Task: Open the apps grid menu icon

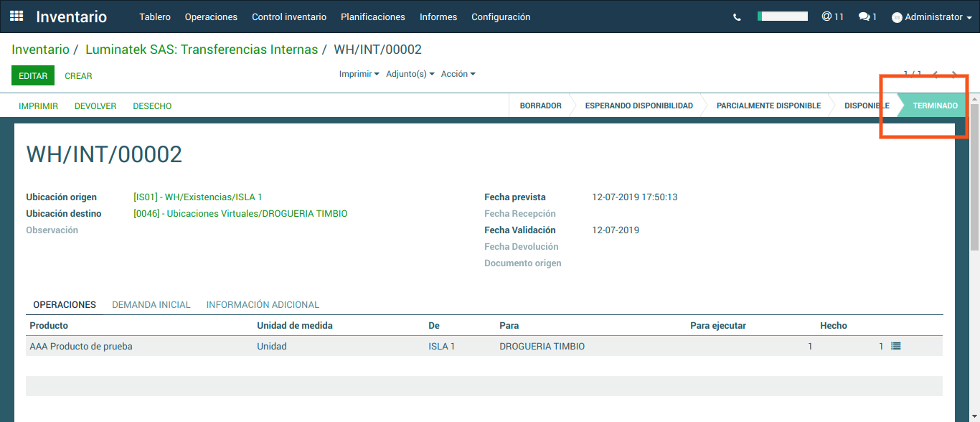Action: coord(17,17)
